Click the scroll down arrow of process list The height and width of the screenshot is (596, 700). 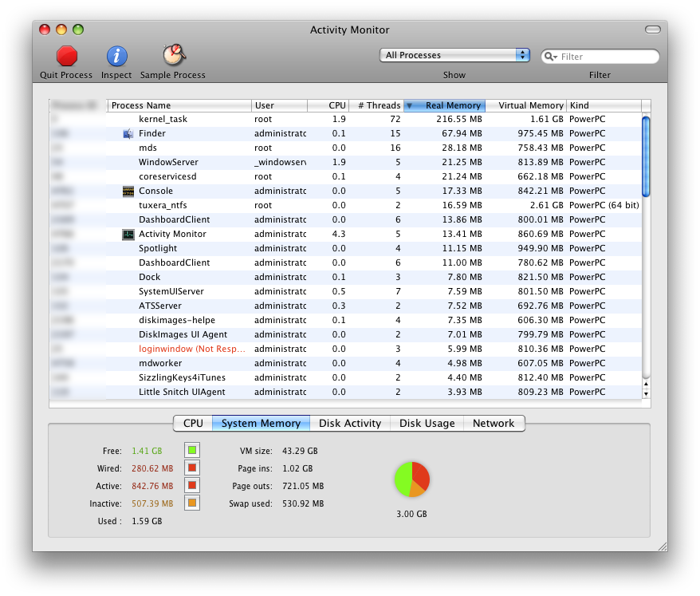pyautogui.click(x=646, y=394)
